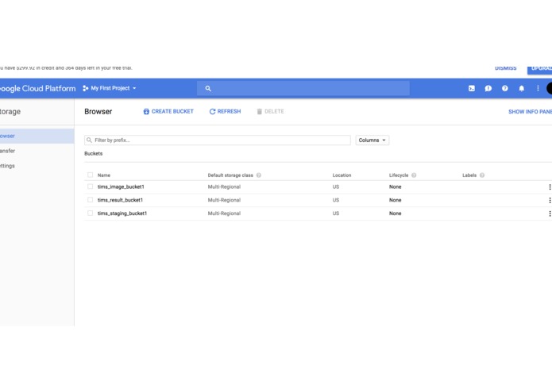
Task: Click the search magnifier icon
Action: point(208,89)
